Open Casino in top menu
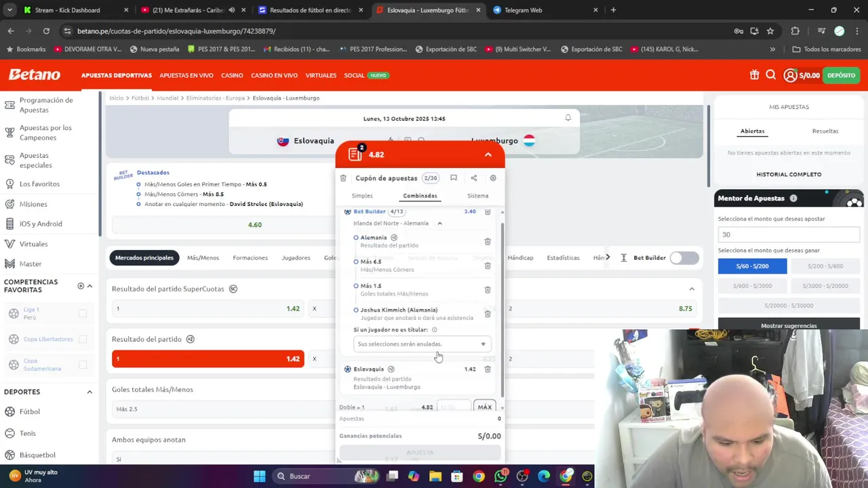 point(232,75)
